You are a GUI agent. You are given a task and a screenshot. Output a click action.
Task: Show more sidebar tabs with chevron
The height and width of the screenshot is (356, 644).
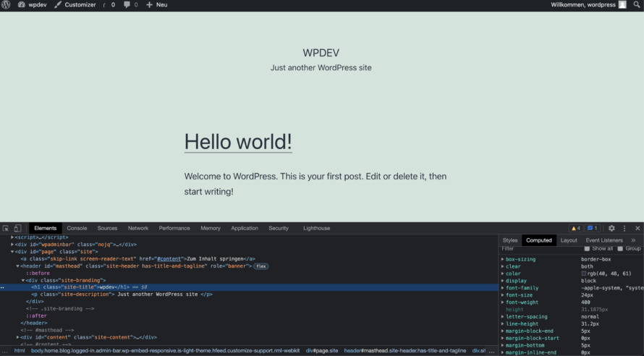(x=633, y=240)
